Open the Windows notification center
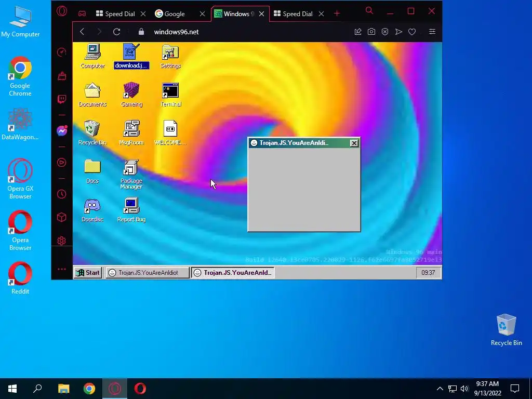Image resolution: width=532 pixels, height=399 pixels. [515, 389]
